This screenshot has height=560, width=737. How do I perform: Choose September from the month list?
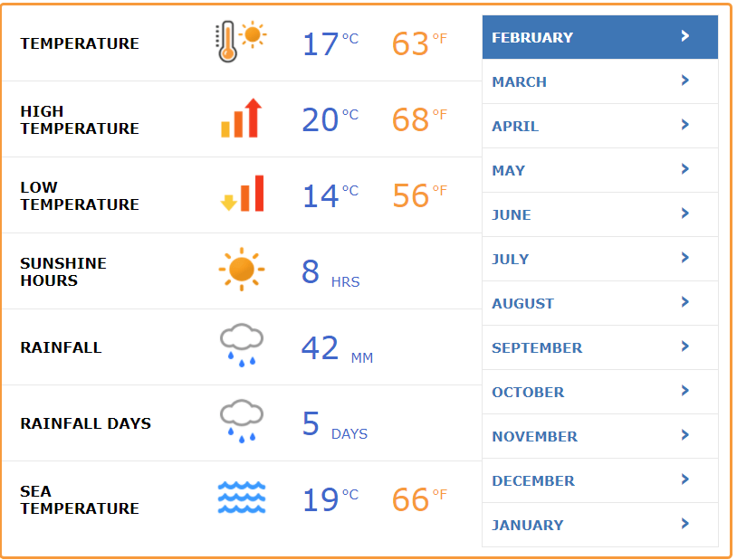537,347
